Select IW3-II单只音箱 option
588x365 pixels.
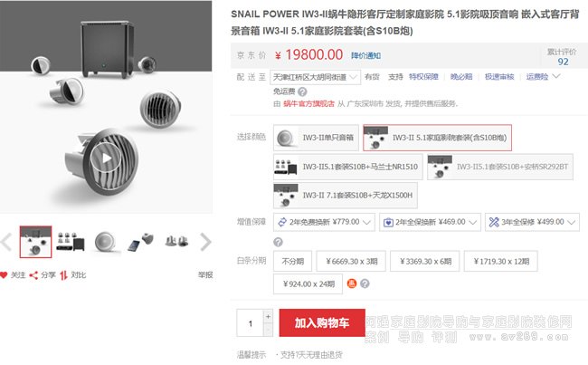316,138
